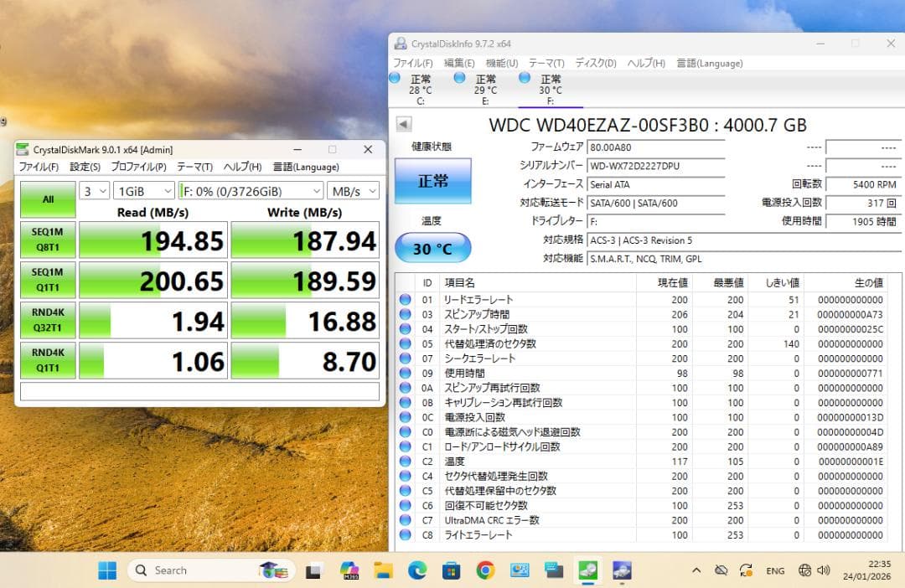Click the 正常 health status button
The height and width of the screenshot is (588, 905).
pyautogui.click(x=432, y=180)
